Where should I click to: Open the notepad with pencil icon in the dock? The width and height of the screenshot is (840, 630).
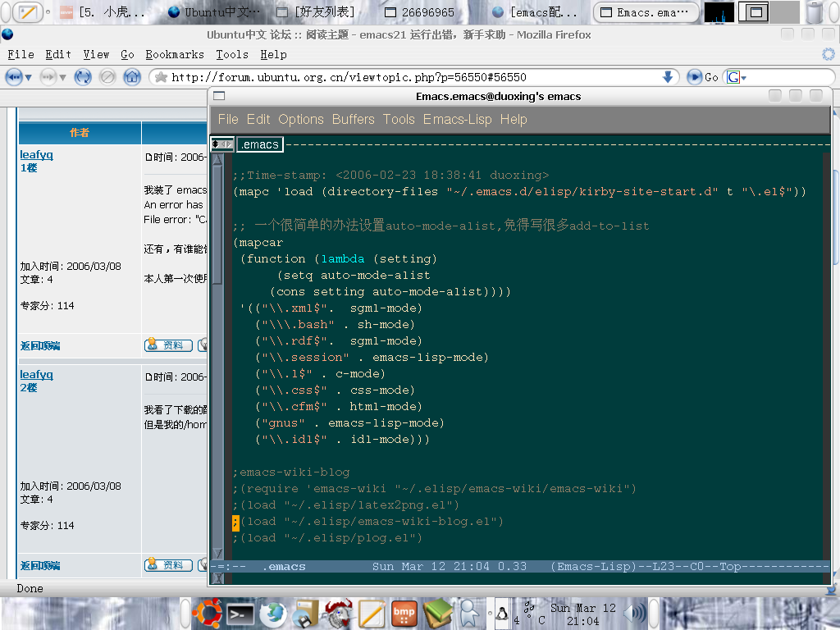coord(372,614)
